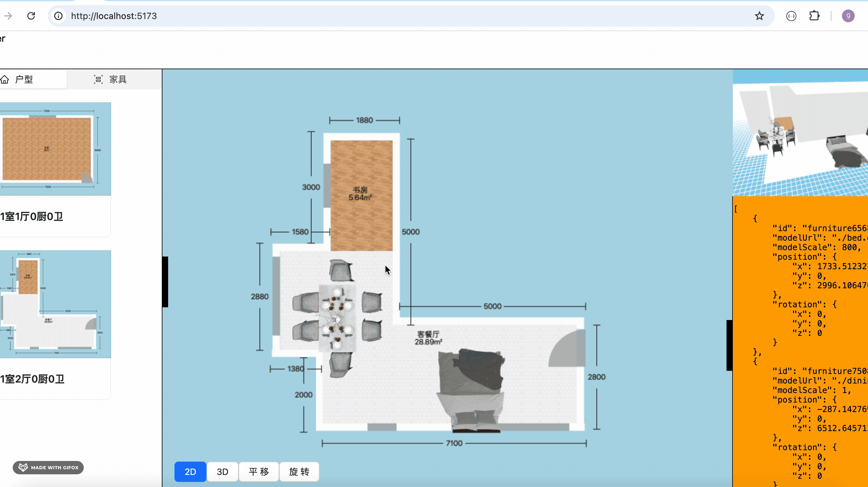Click the 书房 5.64m² room label
The image size is (868, 487).
point(360,194)
